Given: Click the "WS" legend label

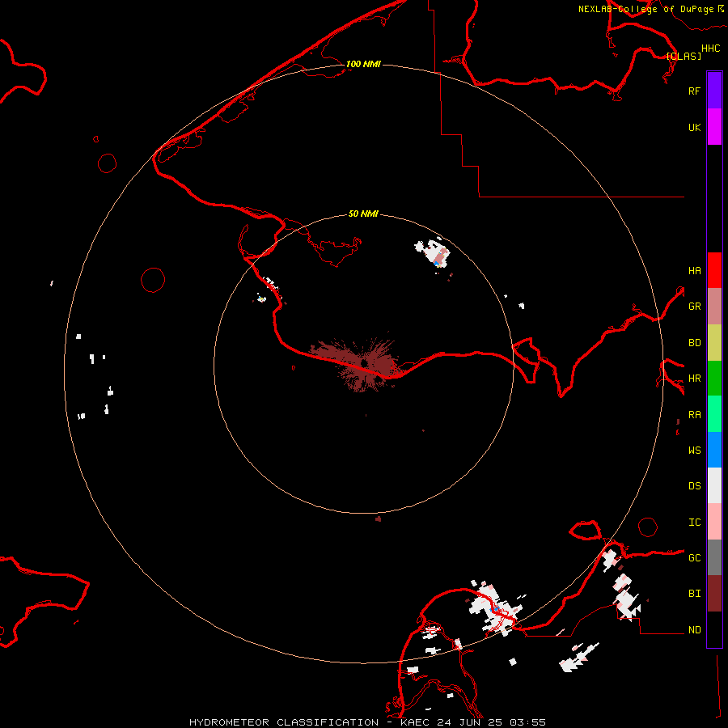Looking at the screenshot, I should (694, 450).
